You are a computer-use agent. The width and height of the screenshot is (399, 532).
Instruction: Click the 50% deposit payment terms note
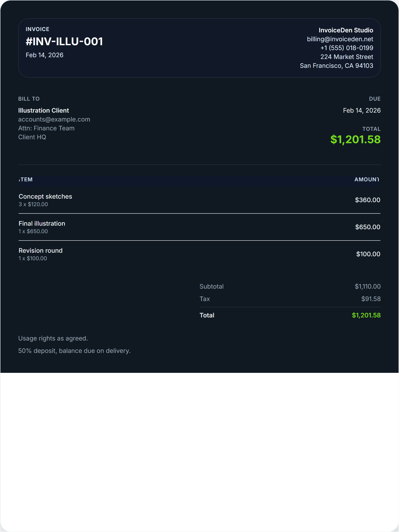coord(74,351)
